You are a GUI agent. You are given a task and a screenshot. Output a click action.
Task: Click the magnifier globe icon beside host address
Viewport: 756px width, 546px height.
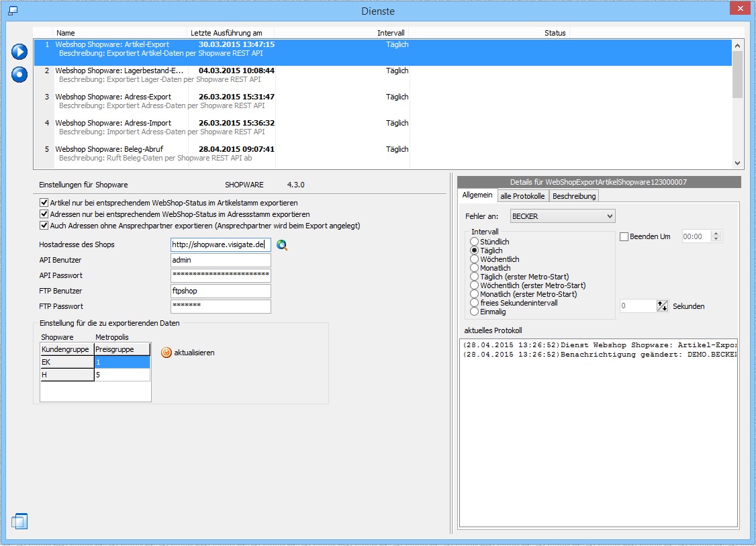point(282,245)
